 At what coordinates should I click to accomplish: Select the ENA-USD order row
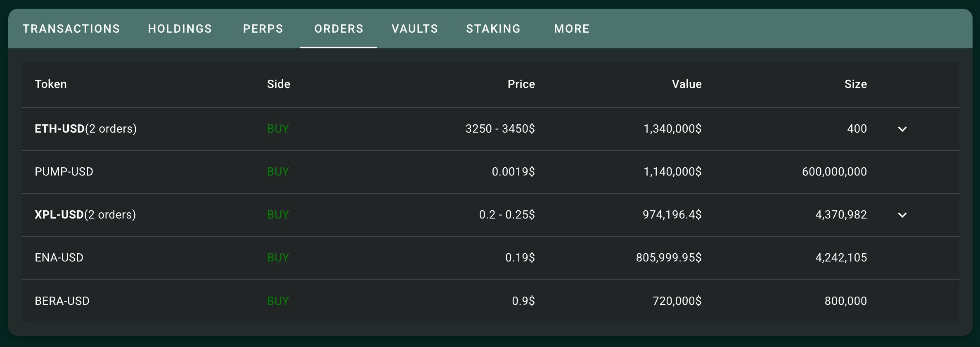(59, 258)
